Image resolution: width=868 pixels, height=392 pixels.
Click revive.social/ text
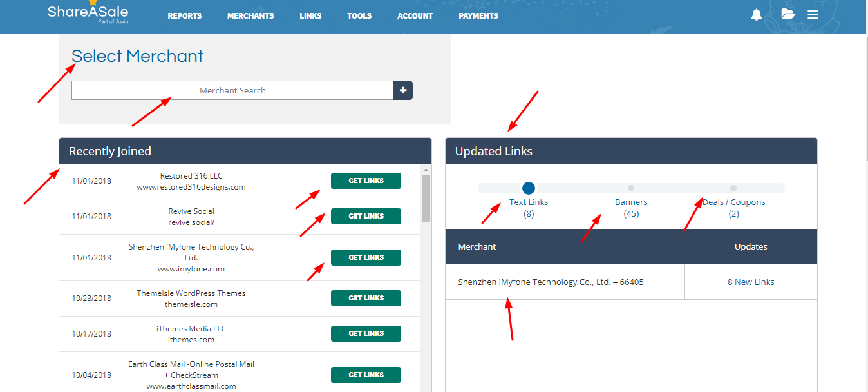(191, 222)
